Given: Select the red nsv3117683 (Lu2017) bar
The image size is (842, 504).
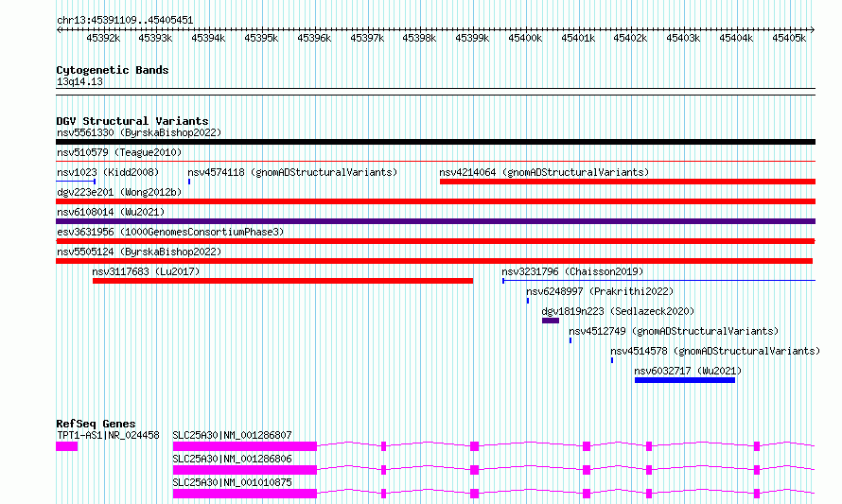Looking at the screenshot, I should coord(282,281).
